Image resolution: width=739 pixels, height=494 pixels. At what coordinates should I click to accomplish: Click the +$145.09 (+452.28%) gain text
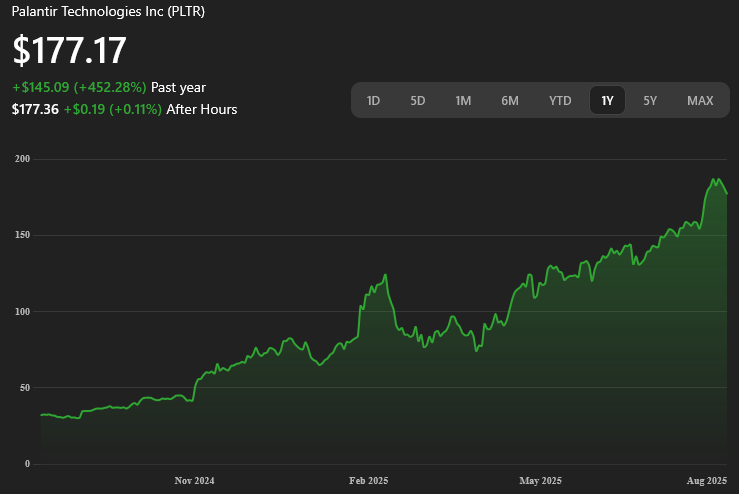pos(79,87)
